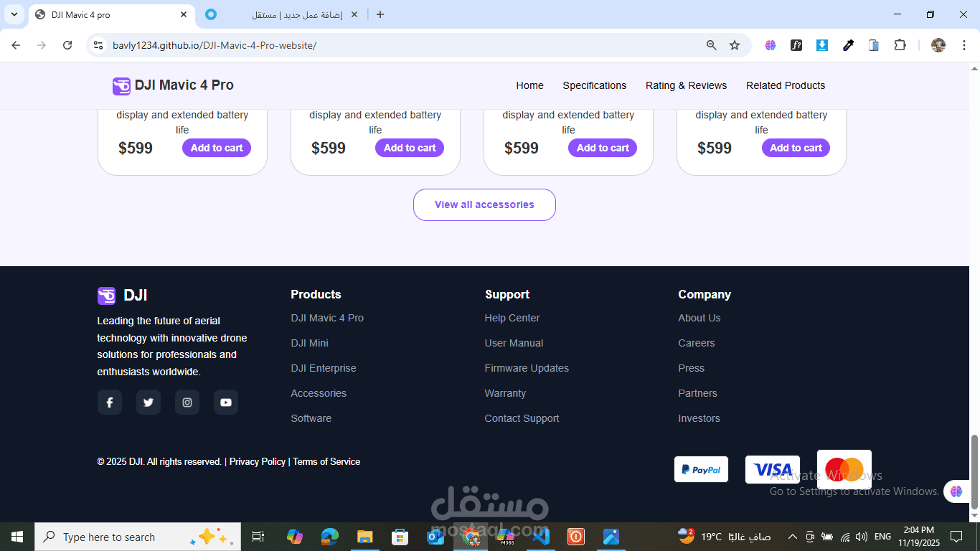Open the fonts finder extension icon
980x551 pixels.
point(796,45)
